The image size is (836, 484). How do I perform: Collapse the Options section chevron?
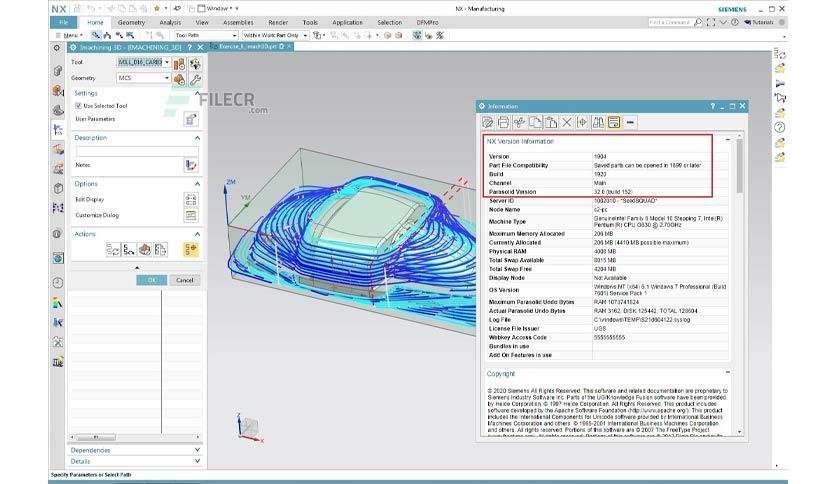point(197,183)
